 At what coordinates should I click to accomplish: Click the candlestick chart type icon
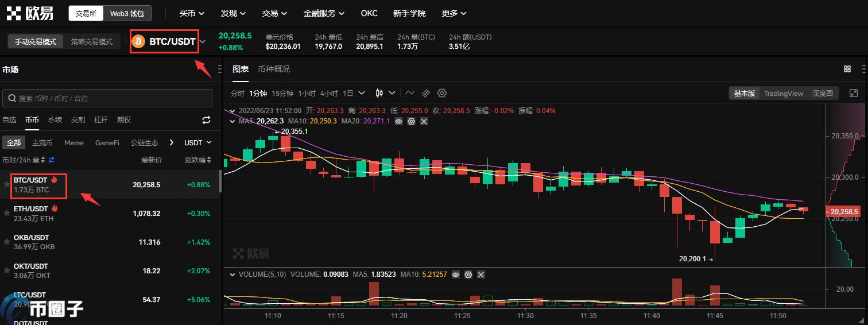point(379,93)
